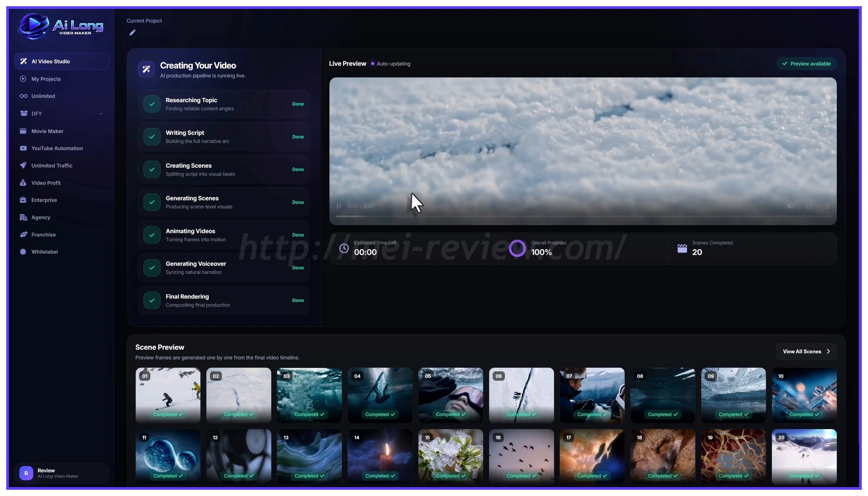Click the Researching Topic checkmark
This screenshot has height=496, width=868.
pos(152,104)
